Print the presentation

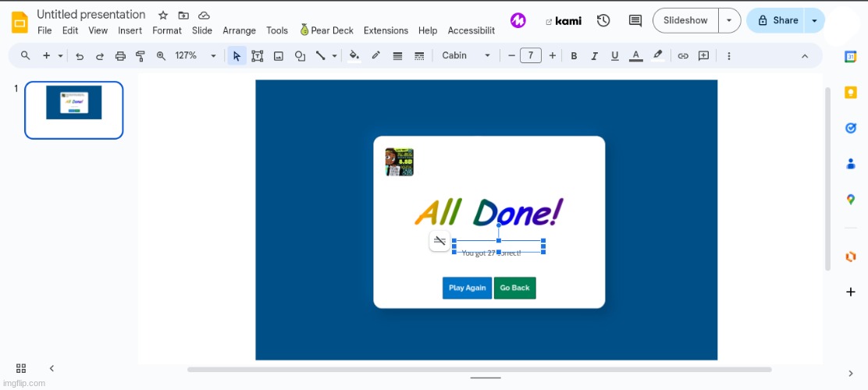click(x=120, y=56)
